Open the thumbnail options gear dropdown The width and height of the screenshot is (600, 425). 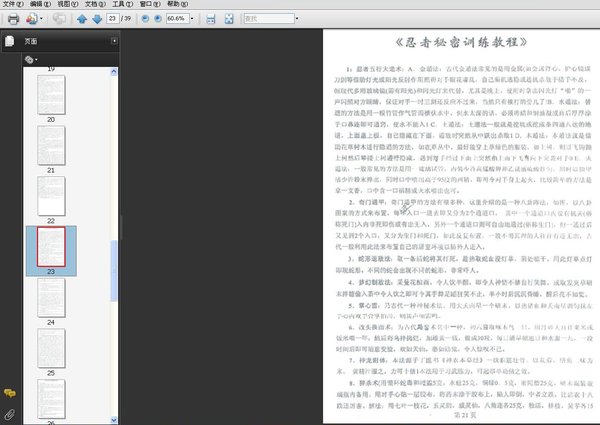31,60
